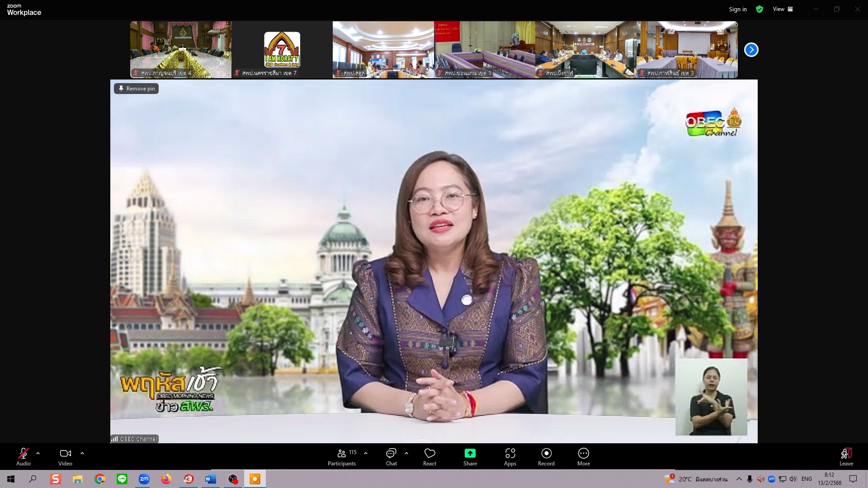
Task: Open the Chat options chevron
Action: click(x=406, y=453)
